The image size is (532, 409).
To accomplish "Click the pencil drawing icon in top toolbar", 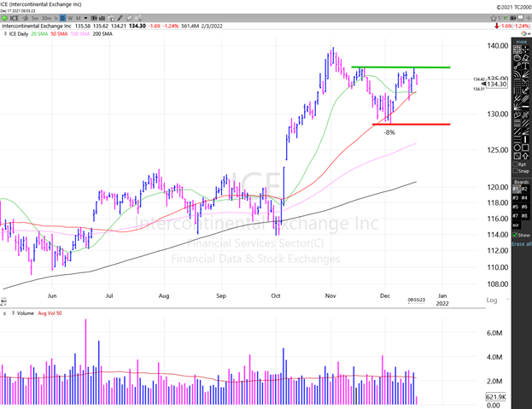I will [120, 18].
